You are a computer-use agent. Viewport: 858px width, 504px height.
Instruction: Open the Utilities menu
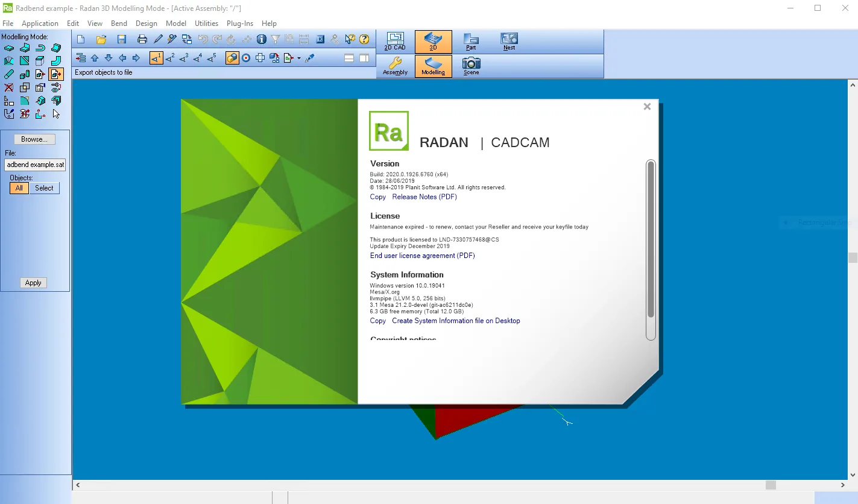(206, 24)
